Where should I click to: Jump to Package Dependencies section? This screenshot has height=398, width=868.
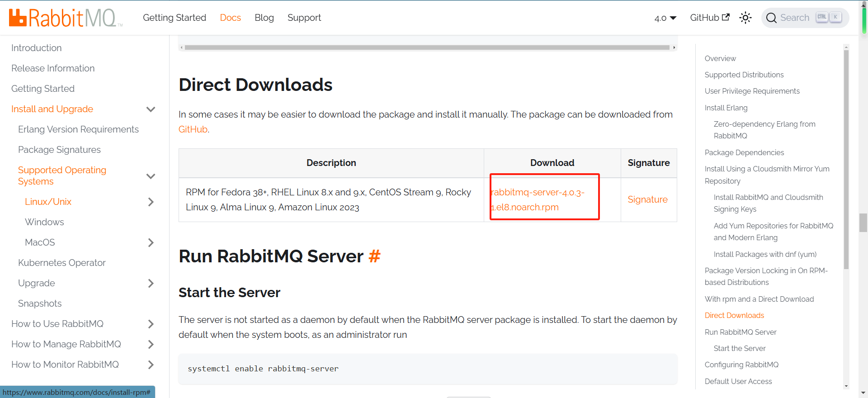744,152
